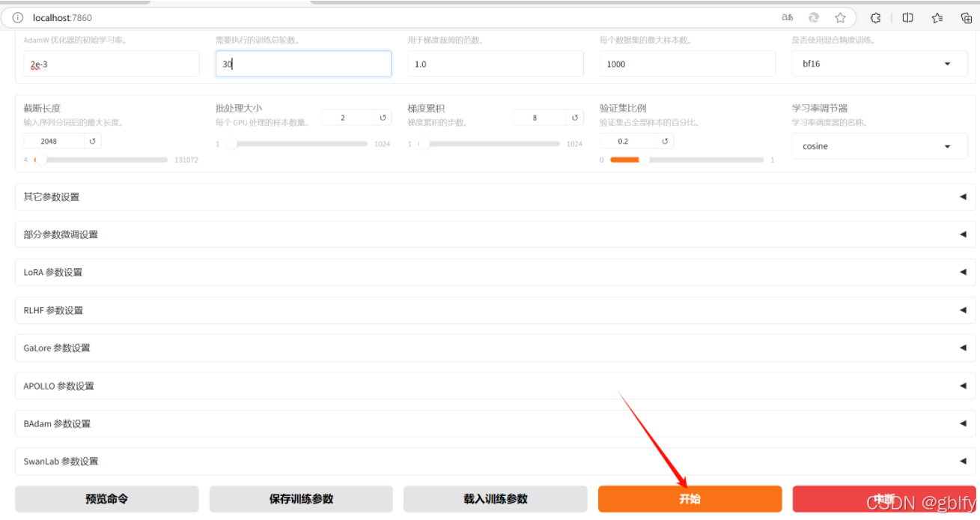Open collections icon in browser toolbar
The width and height of the screenshot is (980, 520).
967,17
